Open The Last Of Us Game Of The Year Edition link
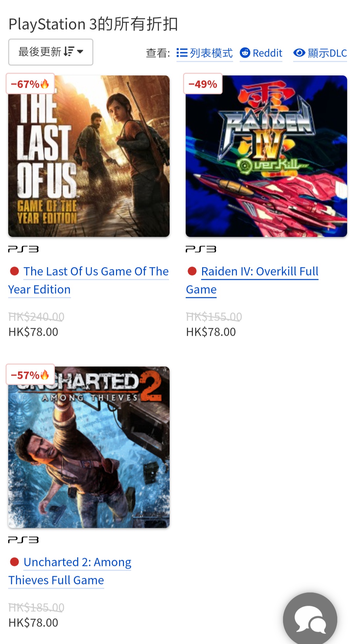Viewport: 355px width, 644px height. pos(89,280)
